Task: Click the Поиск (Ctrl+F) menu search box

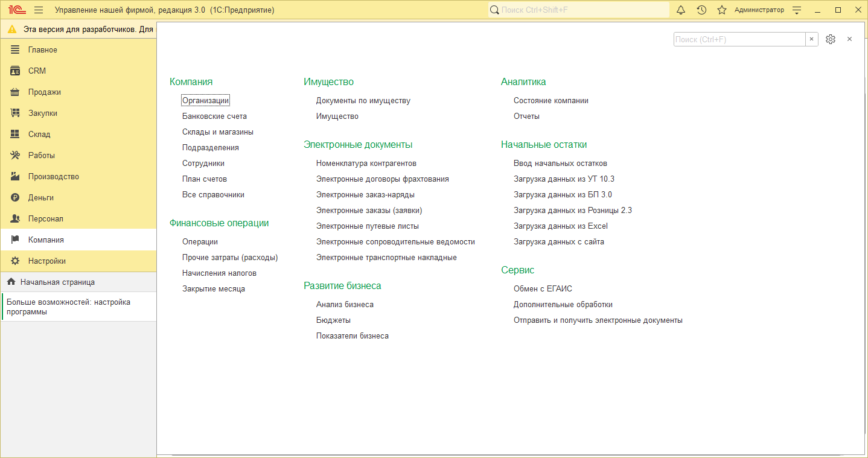Action: pyautogui.click(x=739, y=39)
